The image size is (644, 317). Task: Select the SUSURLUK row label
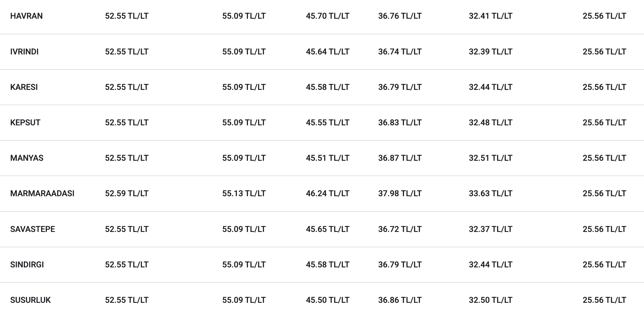point(30,300)
